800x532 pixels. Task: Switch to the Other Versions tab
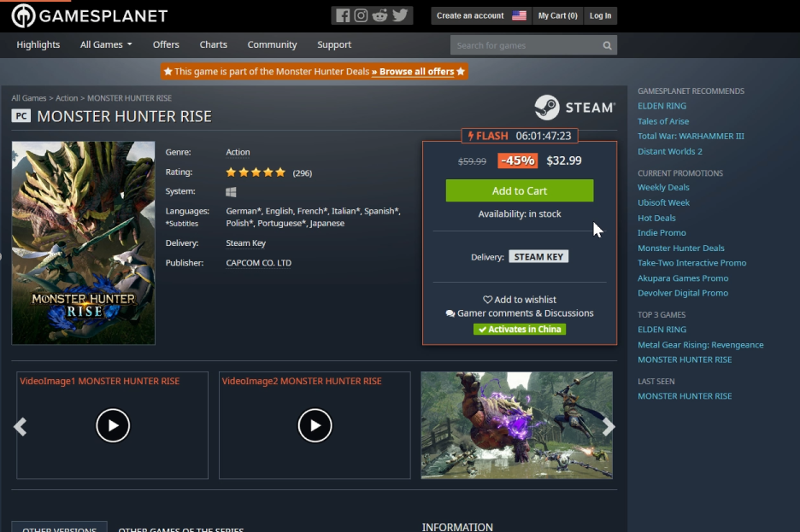tap(59, 527)
